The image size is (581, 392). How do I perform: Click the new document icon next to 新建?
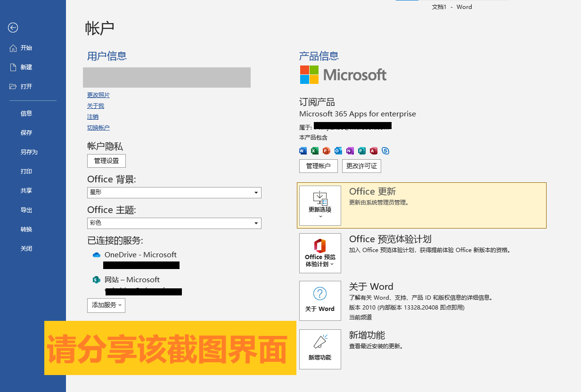13,67
